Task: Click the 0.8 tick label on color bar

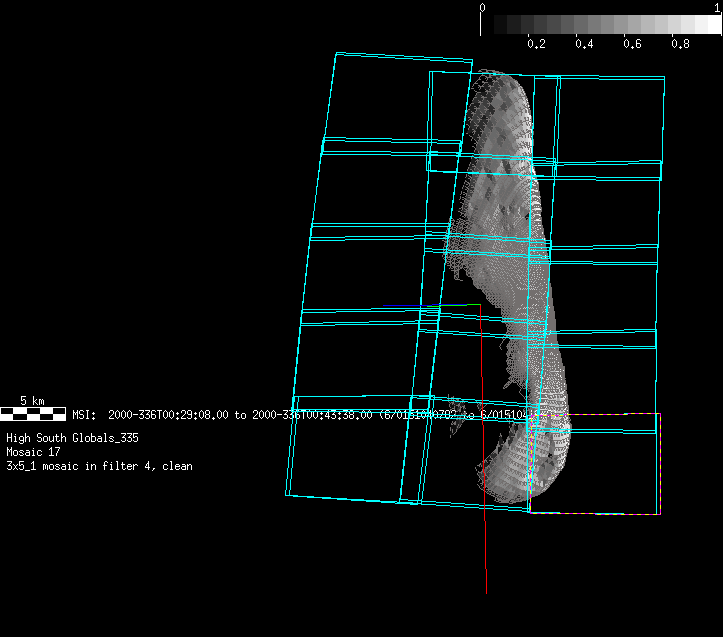Action: 680,45
